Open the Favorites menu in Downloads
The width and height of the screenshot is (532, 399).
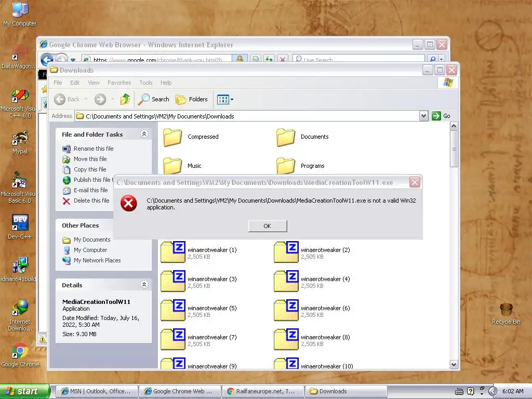click(x=119, y=83)
